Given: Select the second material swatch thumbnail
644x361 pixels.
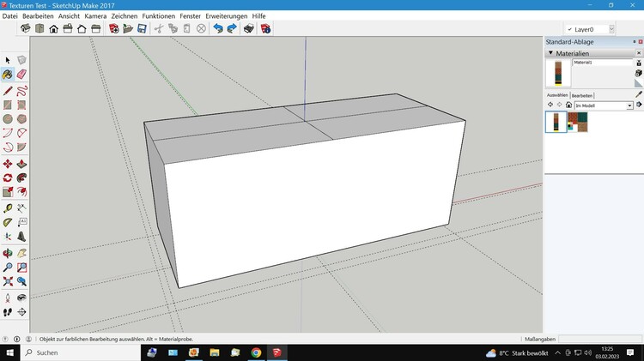Looking at the screenshot, I should [x=578, y=122].
